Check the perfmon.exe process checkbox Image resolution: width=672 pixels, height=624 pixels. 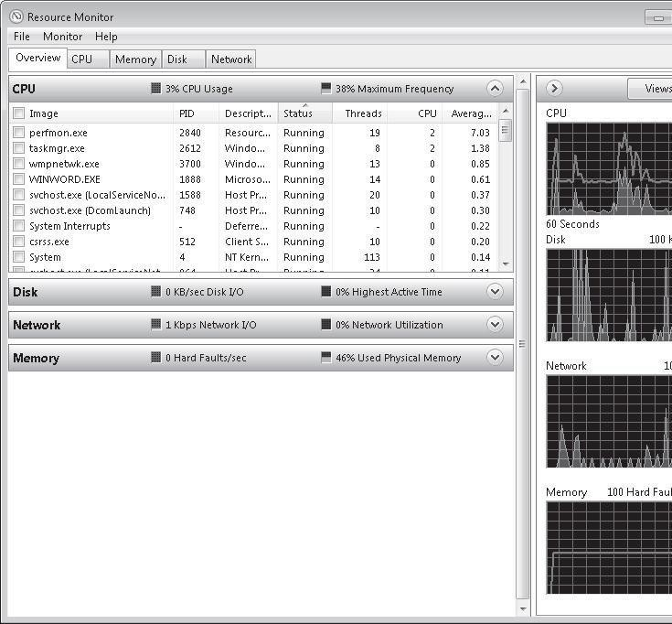(x=18, y=133)
